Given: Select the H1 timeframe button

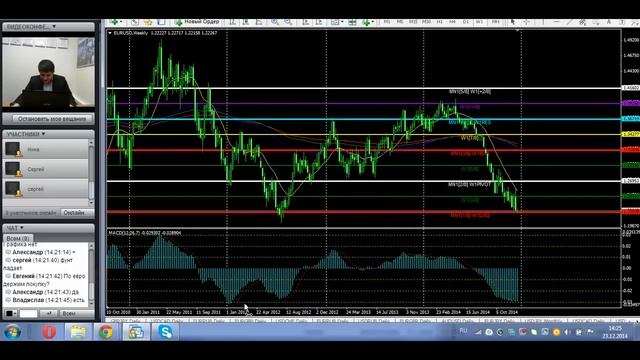Looking at the screenshot, I should tap(440, 22).
